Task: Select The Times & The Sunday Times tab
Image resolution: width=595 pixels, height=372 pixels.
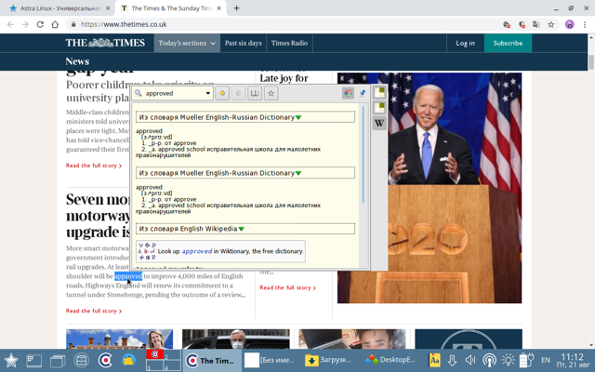Action: (171, 8)
